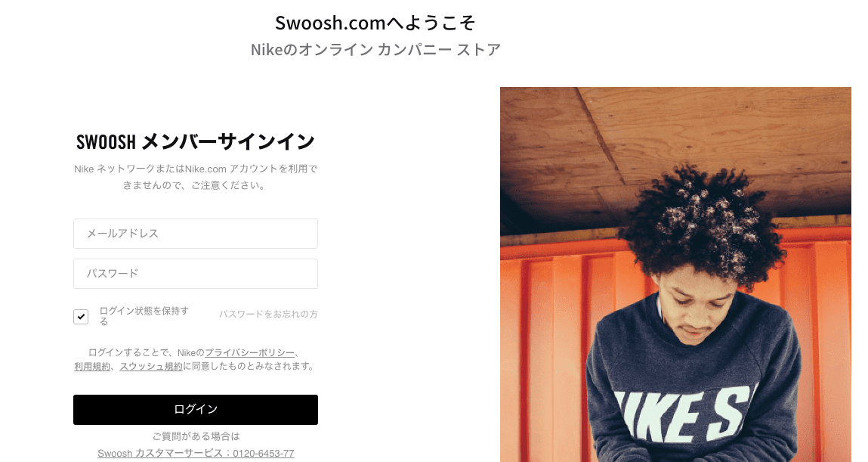Open the パスワードをお忘れの方 link
Image resolution: width=868 pixels, height=462 pixels.
(x=268, y=314)
